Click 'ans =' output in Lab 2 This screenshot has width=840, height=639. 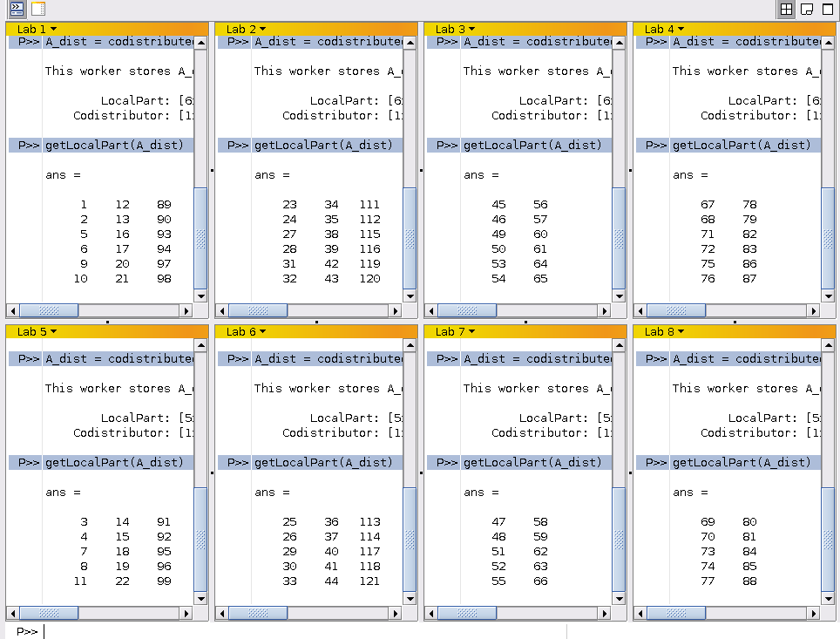point(272,175)
